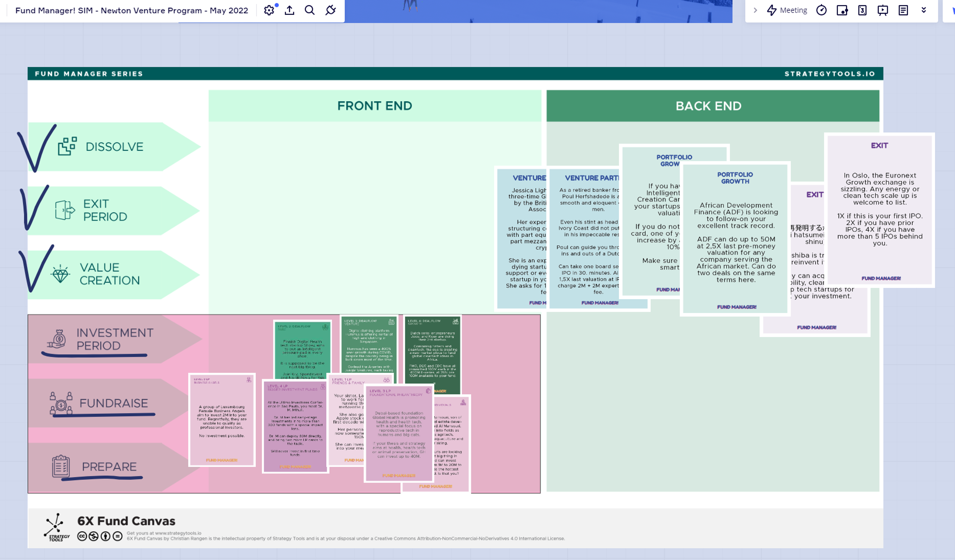Click the BACK END header

tap(708, 106)
